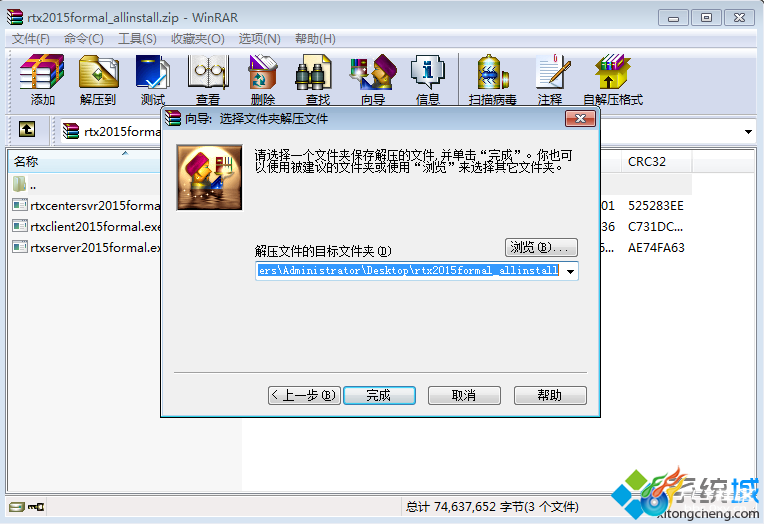The height and width of the screenshot is (524, 764).
Task: Open the 命令(C) menu
Action: point(83,39)
